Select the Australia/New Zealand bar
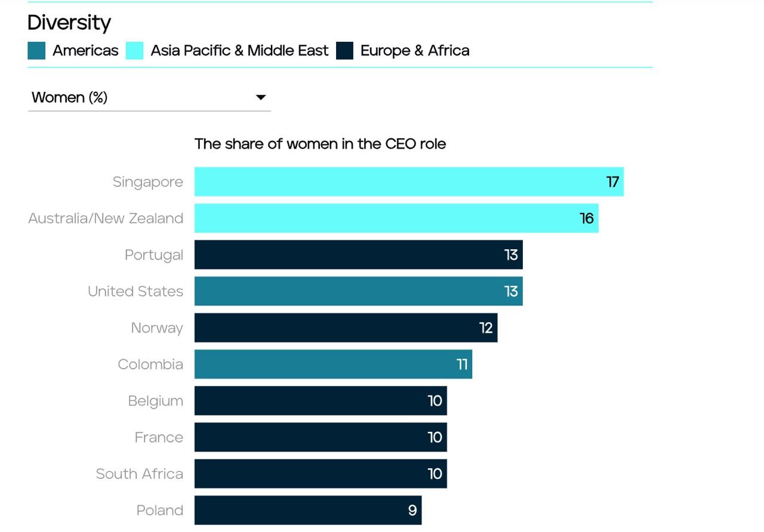The width and height of the screenshot is (764, 532). point(396,218)
